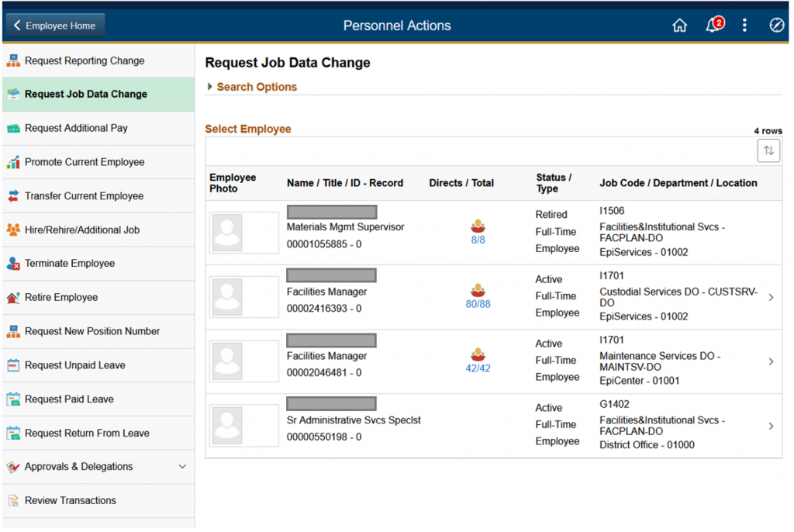Click the Promote Current Employee chart icon
This screenshot has height=532, width=794.
(x=13, y=162)
